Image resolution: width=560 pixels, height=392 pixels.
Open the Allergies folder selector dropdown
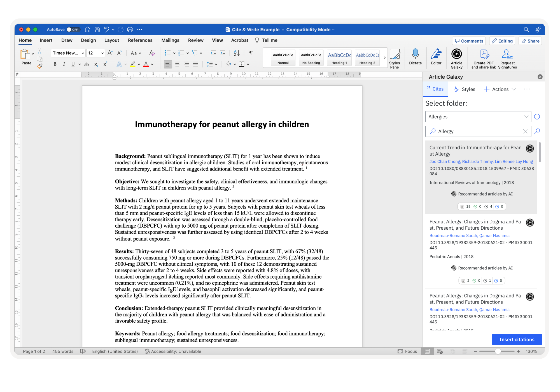pos(526,116)
